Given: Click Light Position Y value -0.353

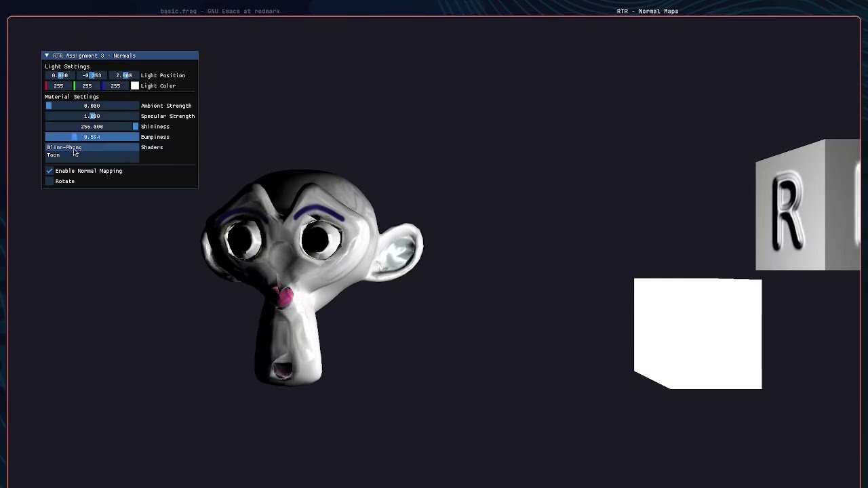Looking at the screenshot, I should point(92,75).
